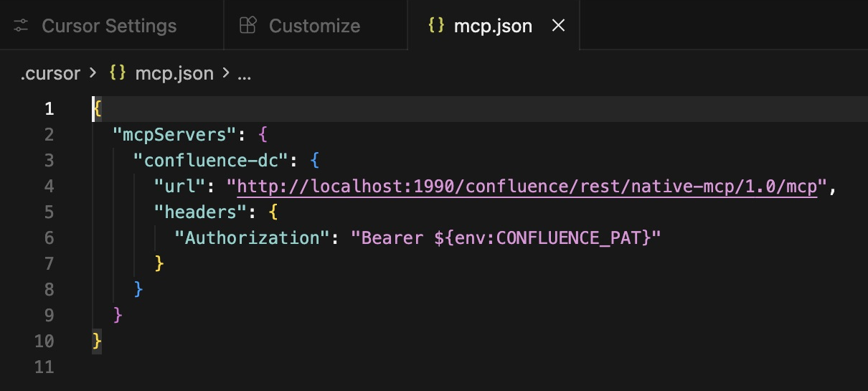Click line number 4 in the gutter
The image size is (868, 391).
click(x=49, y=186)
